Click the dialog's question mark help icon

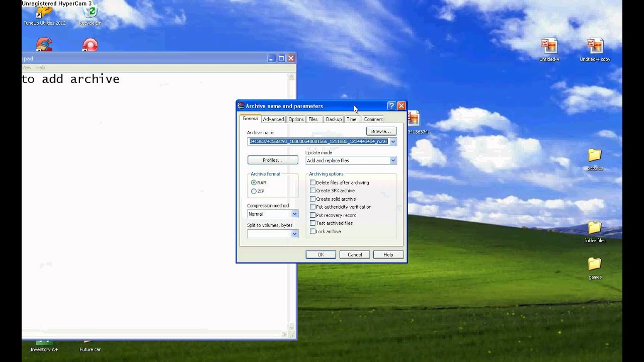(391, 106)
